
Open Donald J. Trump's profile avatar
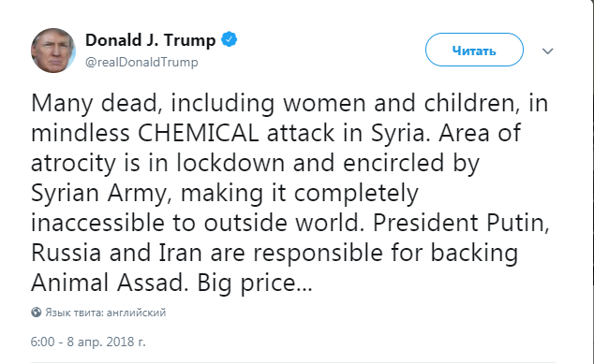(53, 51)
